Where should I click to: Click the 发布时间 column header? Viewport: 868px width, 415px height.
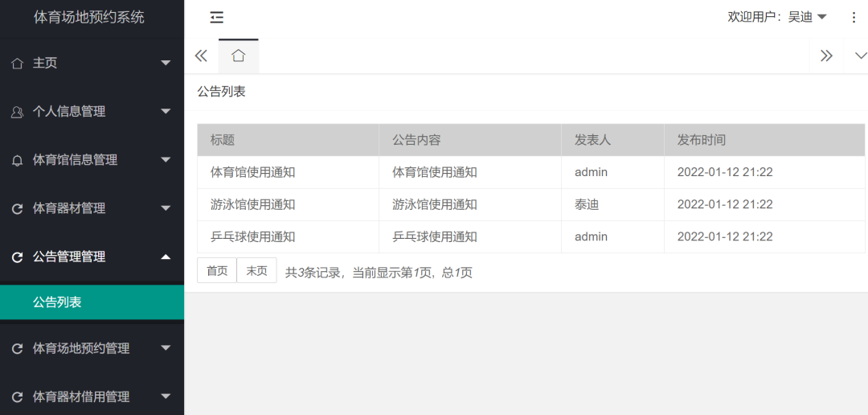pos(764,140)
